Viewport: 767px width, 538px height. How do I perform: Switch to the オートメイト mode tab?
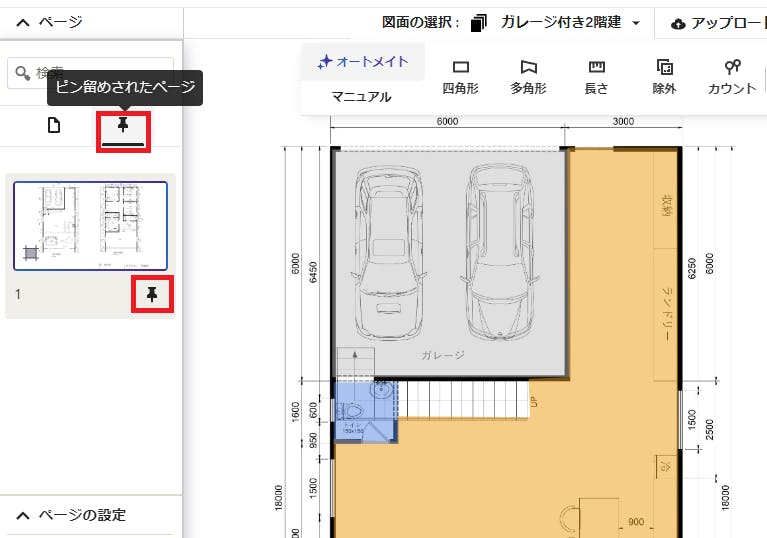[363, 62]
